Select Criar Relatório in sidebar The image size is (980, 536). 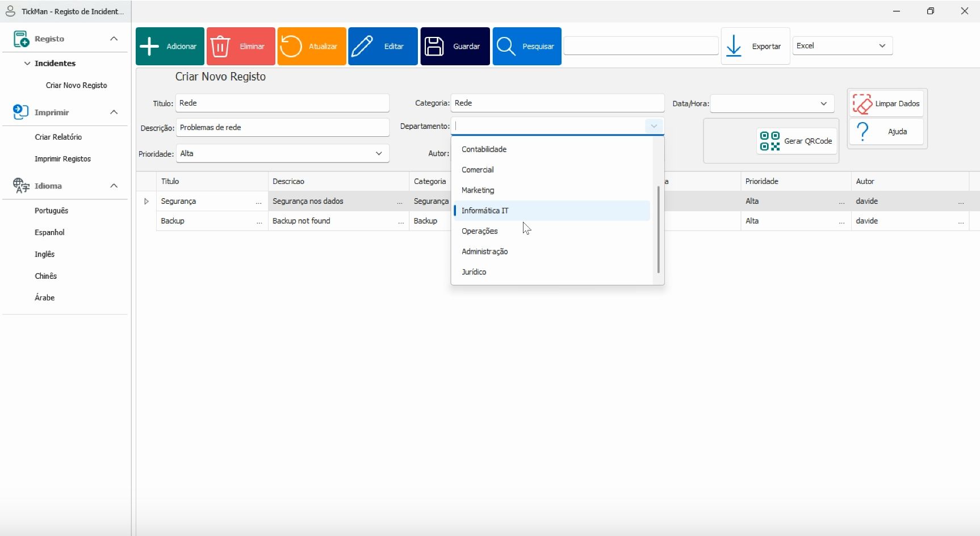coord(58,137)
